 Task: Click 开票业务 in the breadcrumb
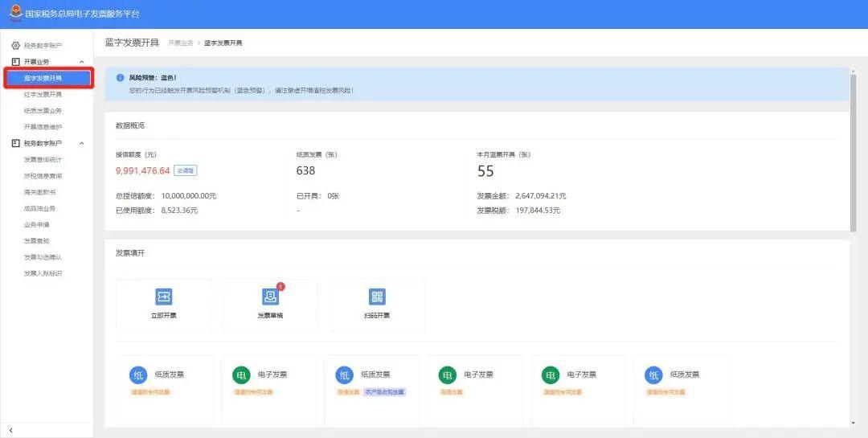click(x=181, y=43)
